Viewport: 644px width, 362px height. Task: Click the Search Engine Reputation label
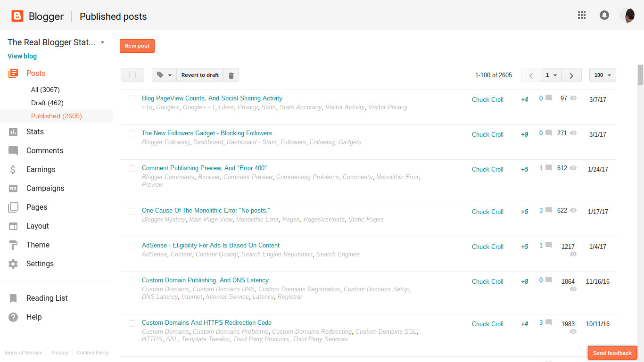pos(277,255)
